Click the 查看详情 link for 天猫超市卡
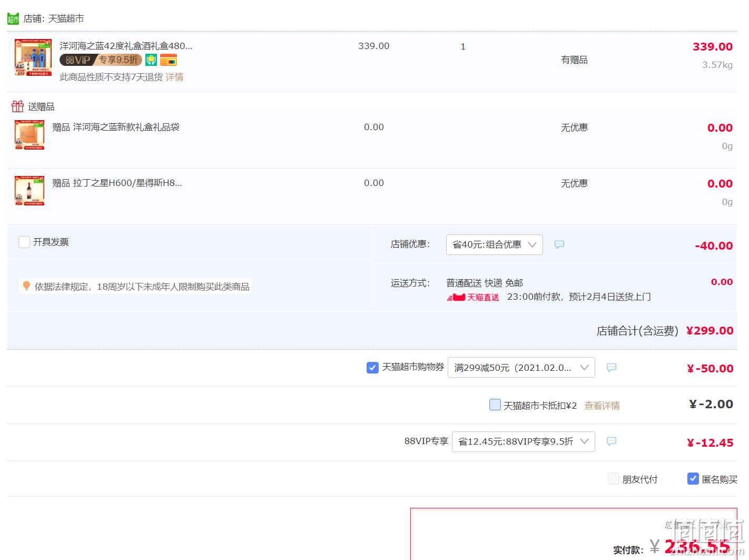The image size is (749, 560). point(602,406)
